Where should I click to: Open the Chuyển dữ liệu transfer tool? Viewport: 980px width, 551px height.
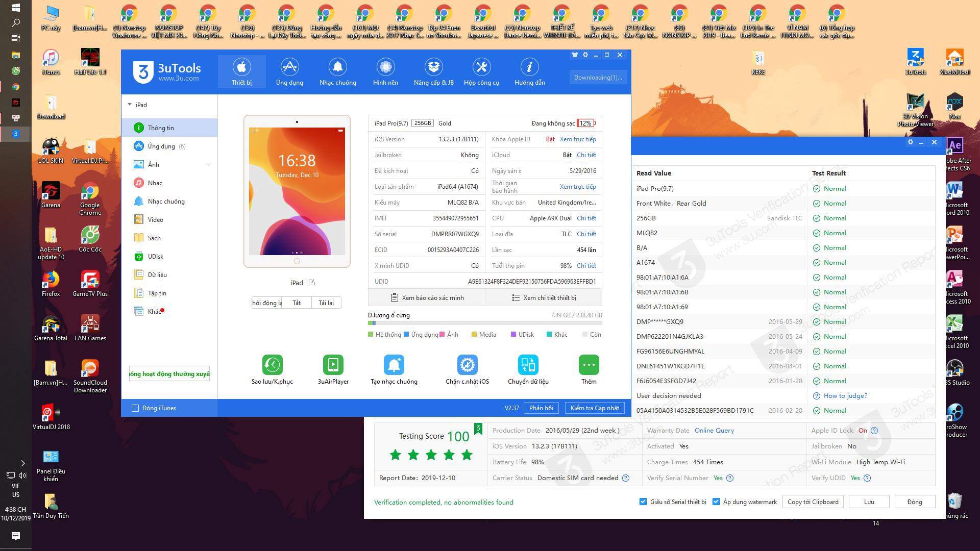coord(528,365)
